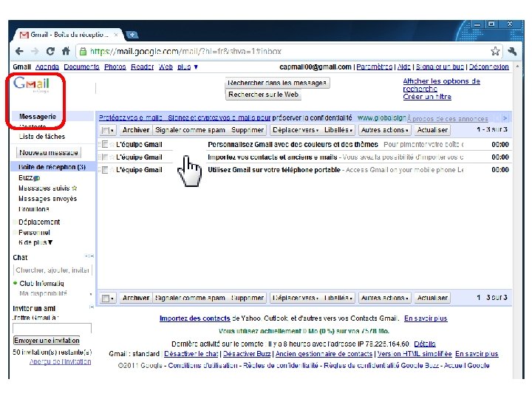Click Rechercher sur le Web button
The width and height of the screenshot is (532, 399).
263,95
